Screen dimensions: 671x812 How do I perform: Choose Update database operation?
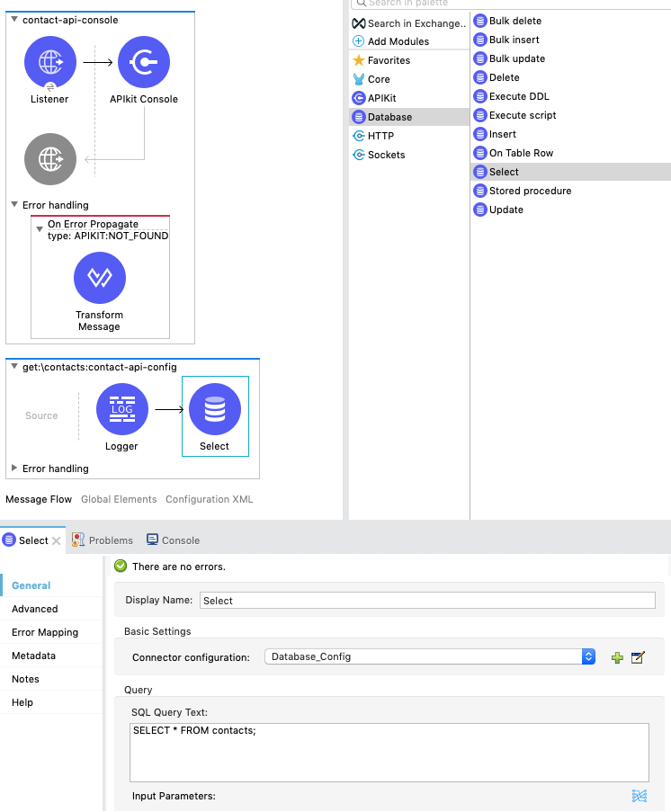point(499,210)
